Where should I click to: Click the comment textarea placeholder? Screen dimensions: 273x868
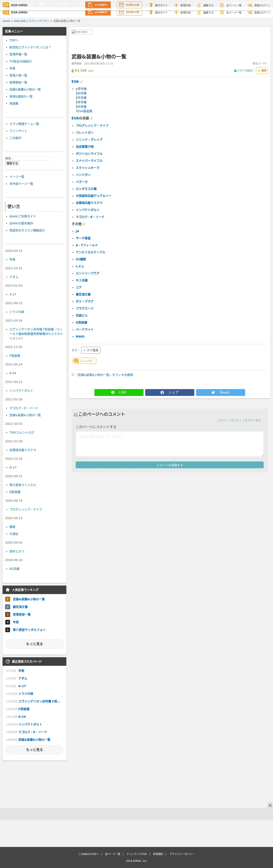[170, 444]
